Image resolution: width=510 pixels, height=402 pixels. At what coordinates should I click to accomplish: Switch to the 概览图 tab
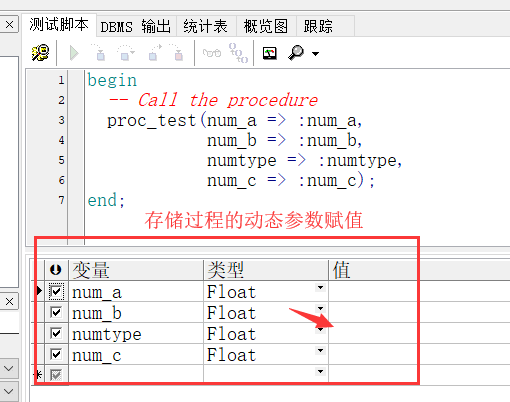point(266,26)
